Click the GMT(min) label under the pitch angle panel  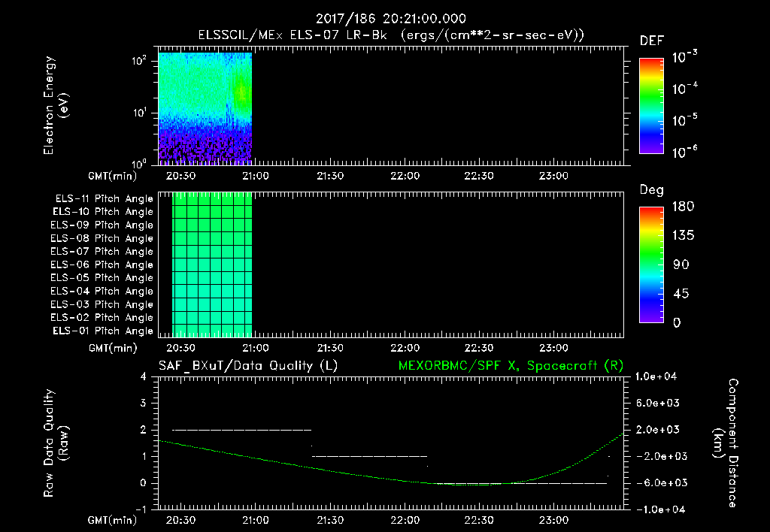tap(113, 349)
